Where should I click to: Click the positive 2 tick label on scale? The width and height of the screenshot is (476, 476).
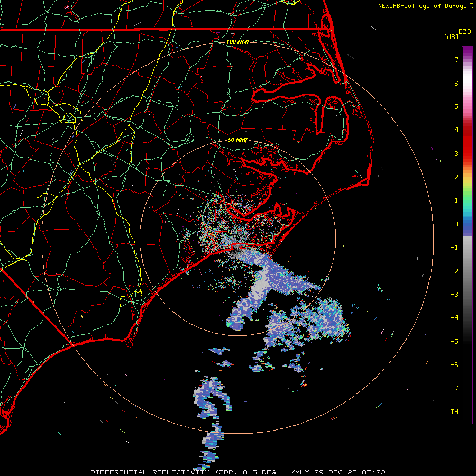point(456,177)
